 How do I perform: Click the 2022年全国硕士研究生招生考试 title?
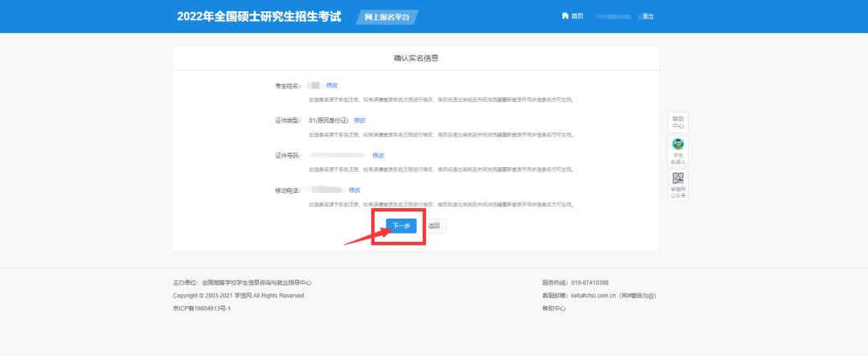point(259,17)
